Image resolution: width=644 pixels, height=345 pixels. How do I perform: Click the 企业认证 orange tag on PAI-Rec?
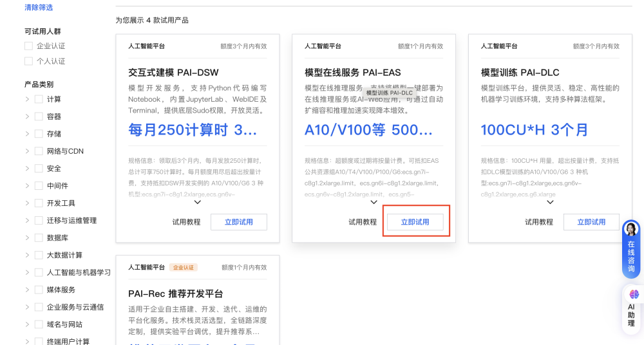(x=183, y=267)
